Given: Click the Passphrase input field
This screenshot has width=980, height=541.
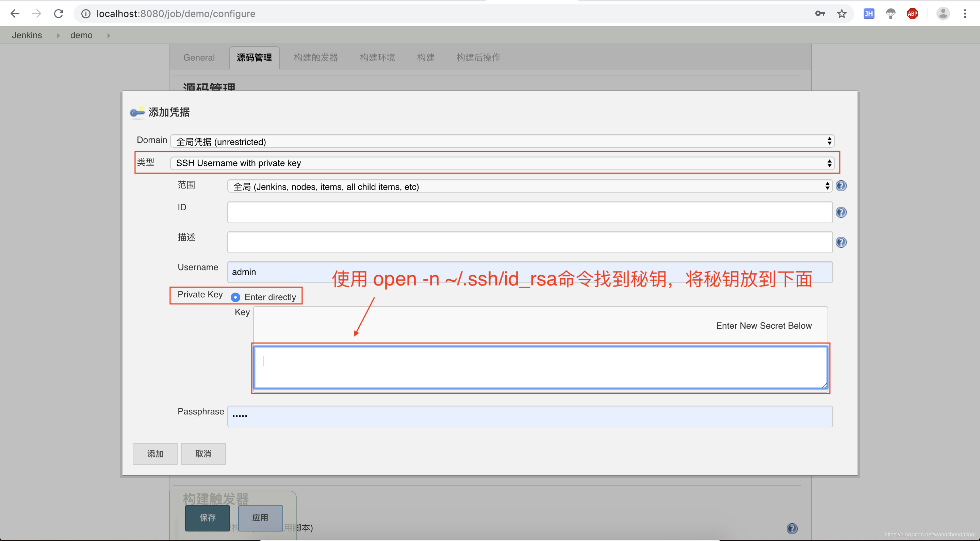Looking at the screenshot, I should [529, 416].
